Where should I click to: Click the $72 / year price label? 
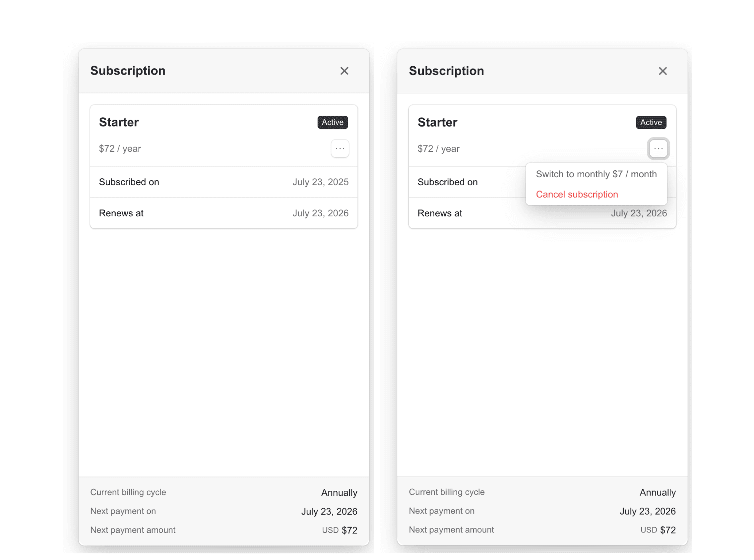pos(120,148)
